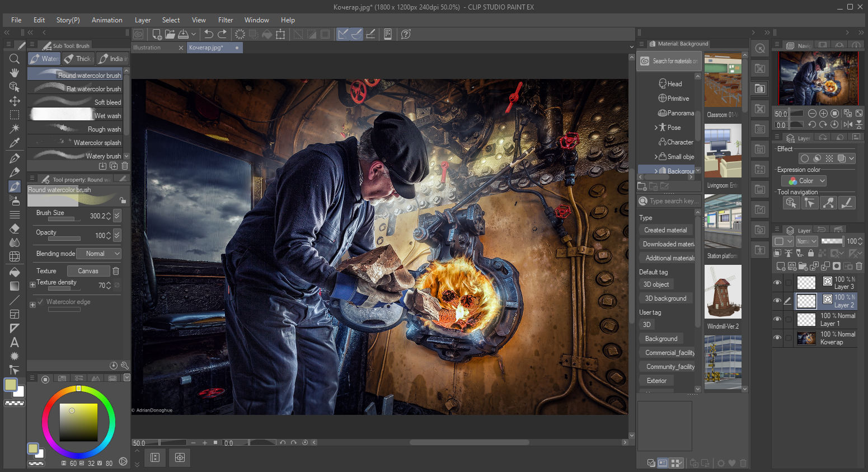This screenshot has width=868, height=472.
Task: Select the Gradient tool
Action: tap(15, 286)
